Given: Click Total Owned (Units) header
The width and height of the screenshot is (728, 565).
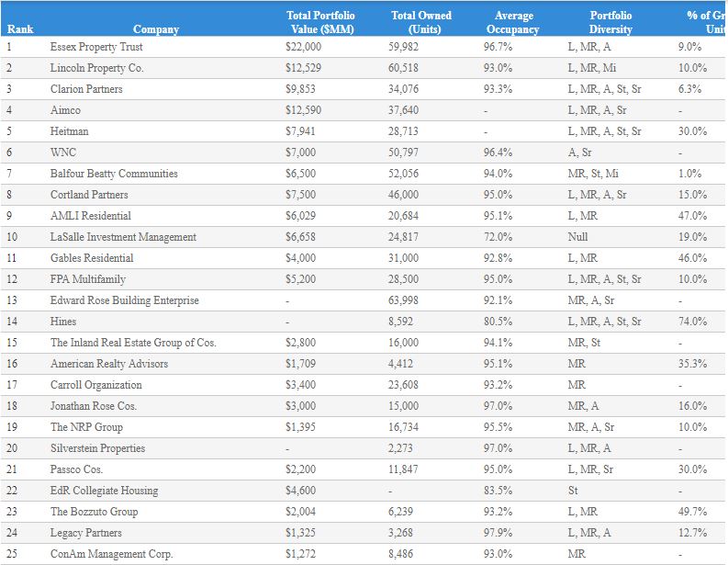Looking at the screenshot, I should click(421, 22).
